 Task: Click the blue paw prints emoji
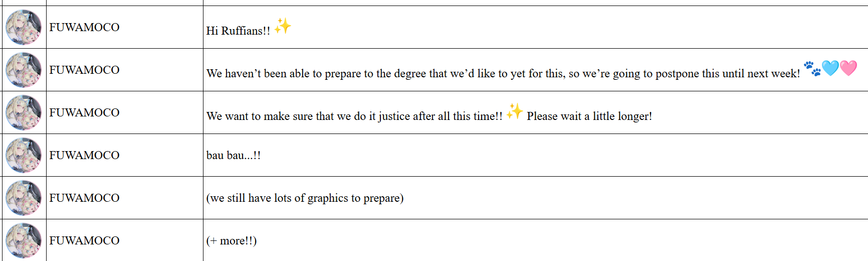(x=812, y=68)
